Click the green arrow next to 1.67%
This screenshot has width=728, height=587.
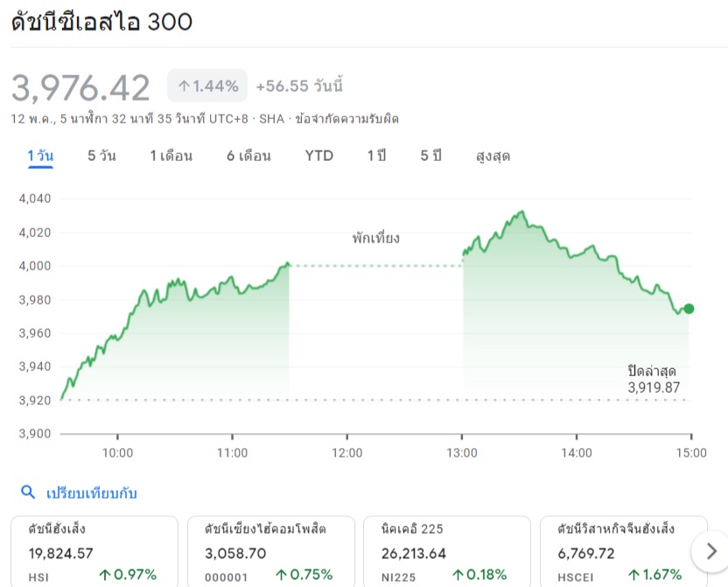click(634, 575)
